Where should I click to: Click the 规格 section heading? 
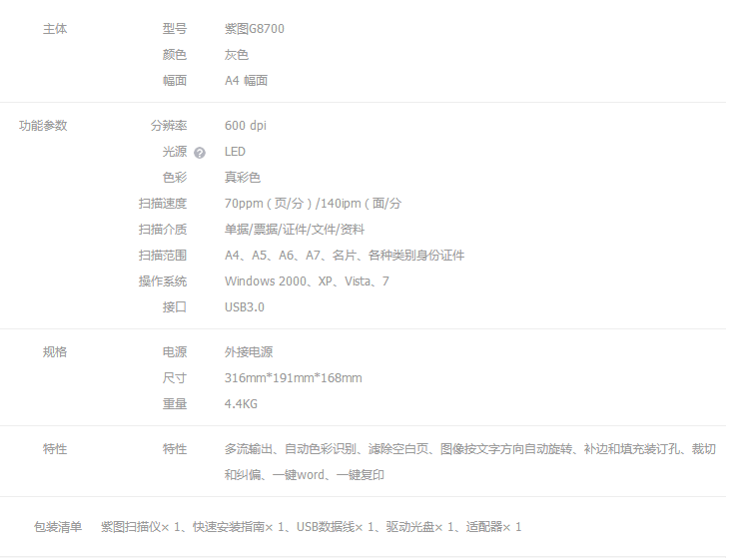(x=55, y=352)
